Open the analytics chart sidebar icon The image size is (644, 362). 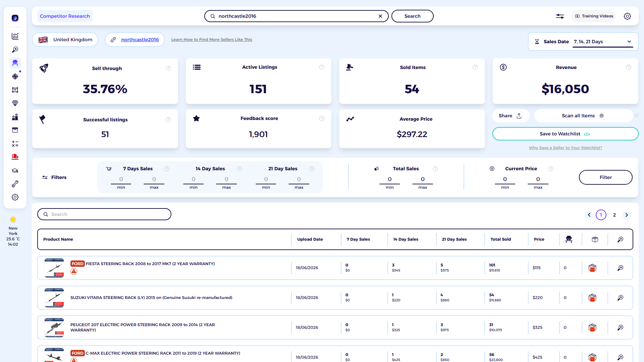point(15,36)
